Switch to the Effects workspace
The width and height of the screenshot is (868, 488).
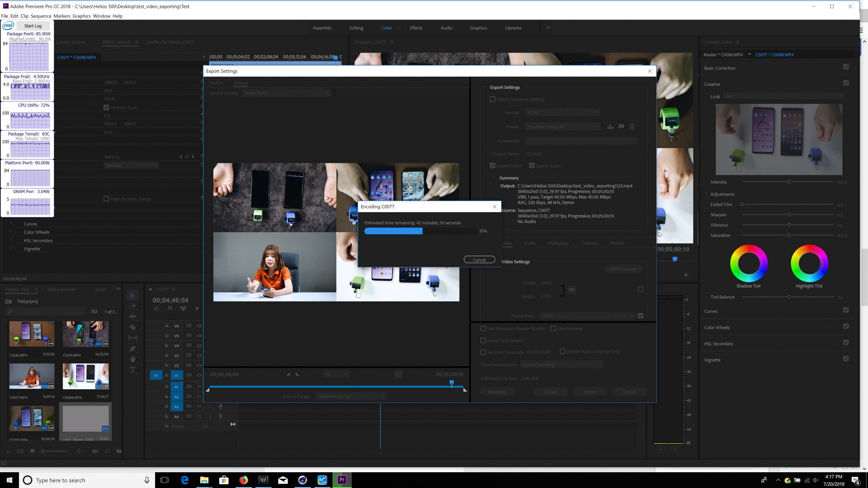coord(416,28)
